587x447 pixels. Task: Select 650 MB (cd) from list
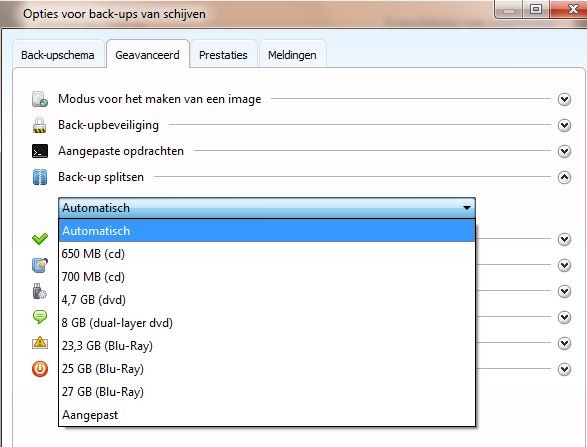[267, 254]
